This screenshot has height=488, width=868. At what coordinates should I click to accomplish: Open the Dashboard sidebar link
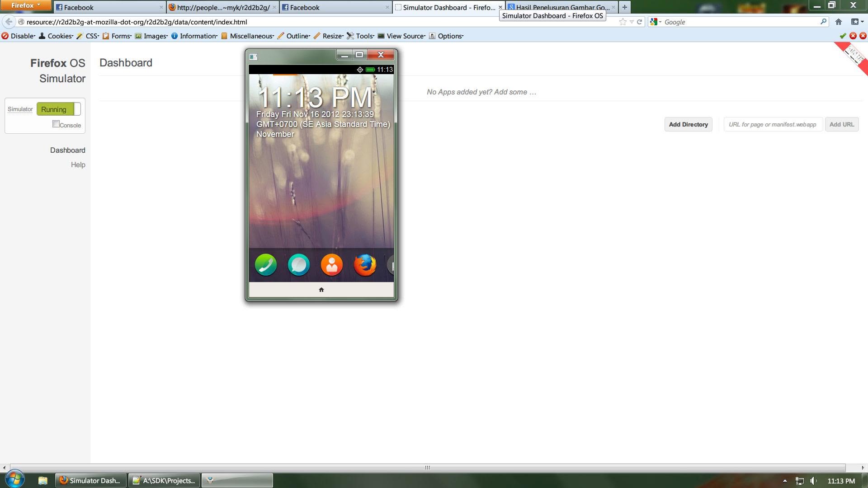pos(67,150)
